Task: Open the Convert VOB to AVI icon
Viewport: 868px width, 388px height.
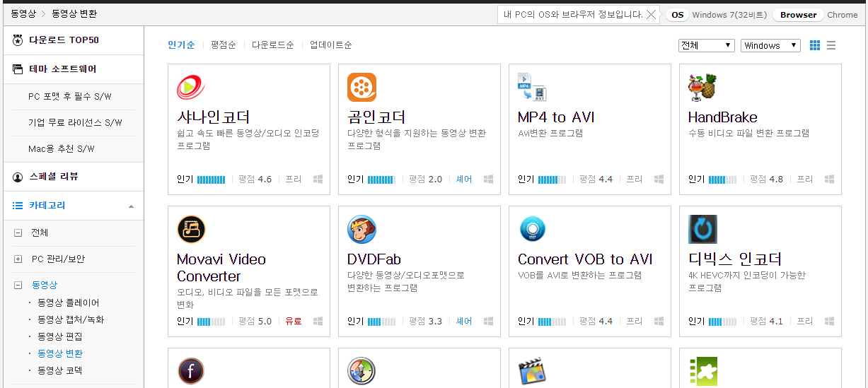Action: 532,229
